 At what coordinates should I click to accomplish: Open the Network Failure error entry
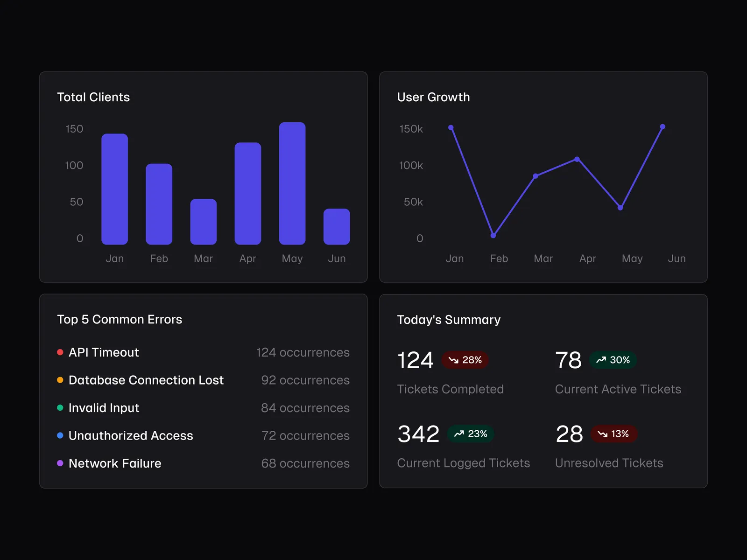[x=115, y=463]
